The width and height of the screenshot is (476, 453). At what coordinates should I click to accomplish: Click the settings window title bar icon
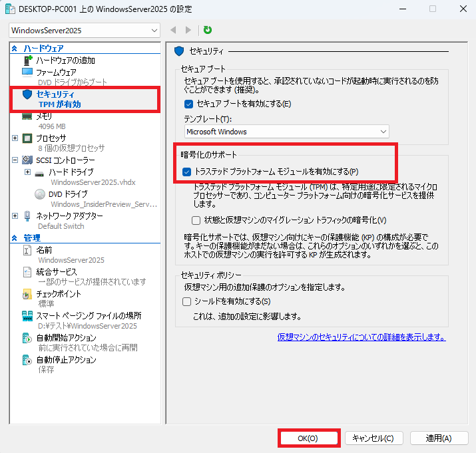point(10,9)
